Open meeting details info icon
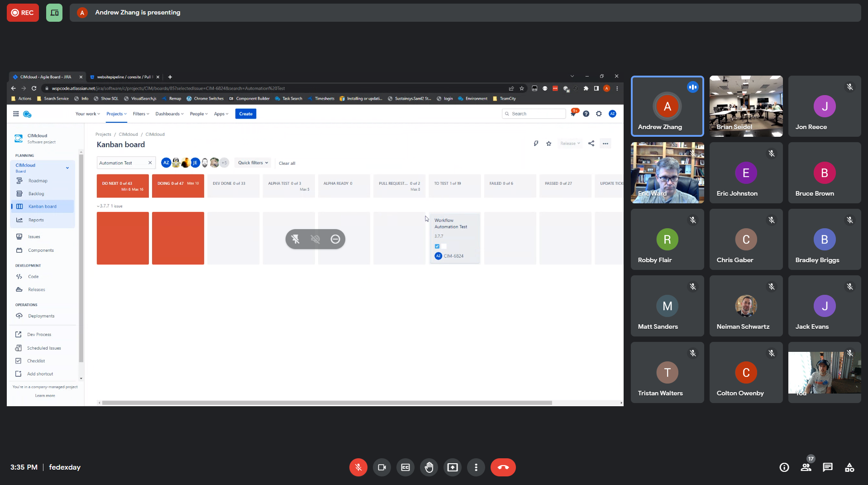This screenshot has width=868, height=485. coord(784,467)
